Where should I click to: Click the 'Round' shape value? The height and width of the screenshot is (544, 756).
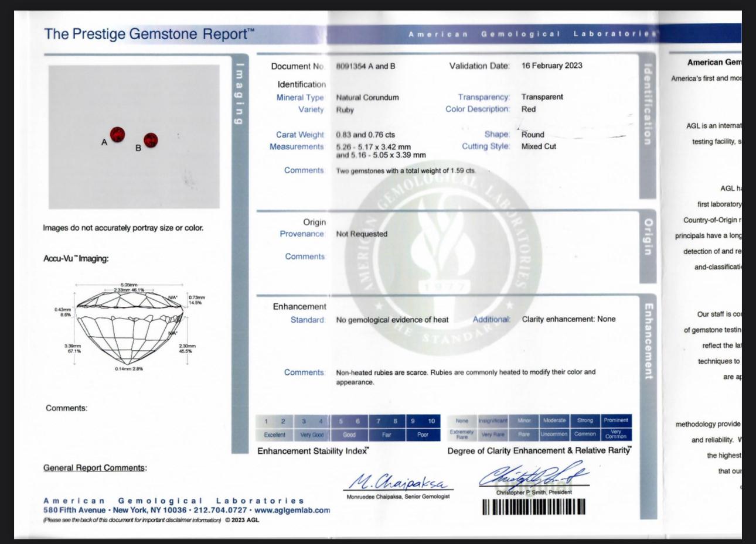533,135
